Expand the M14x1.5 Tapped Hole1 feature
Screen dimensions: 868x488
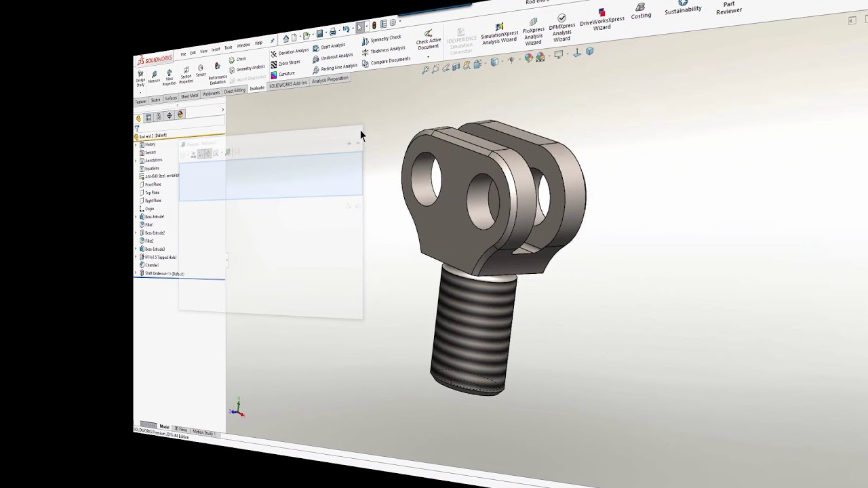coord(136,257)
